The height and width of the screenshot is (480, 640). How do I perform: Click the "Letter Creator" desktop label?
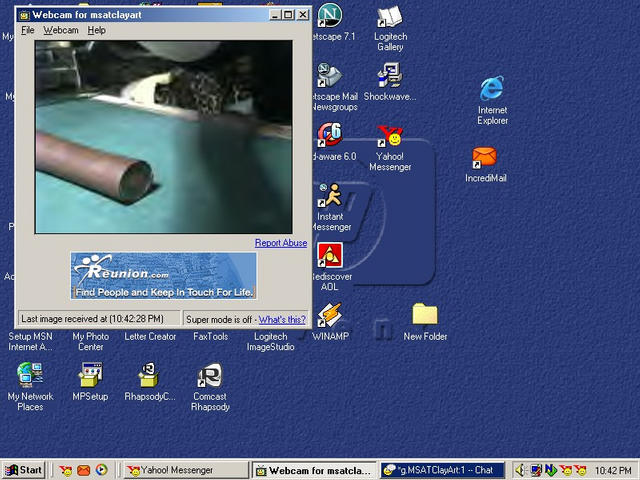150,337
